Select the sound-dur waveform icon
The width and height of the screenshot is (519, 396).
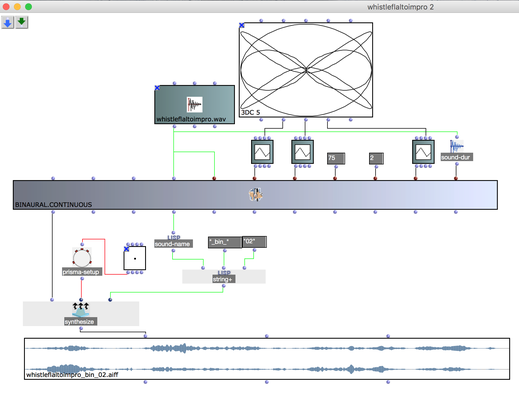(456, 146)
